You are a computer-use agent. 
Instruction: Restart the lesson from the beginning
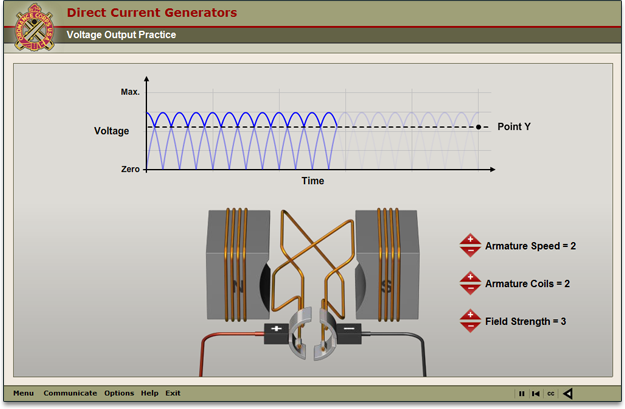[536, 393]
